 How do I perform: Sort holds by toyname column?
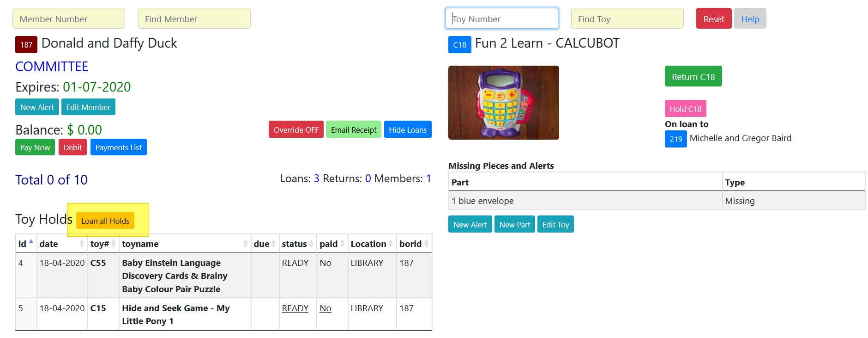coord(245,244)
